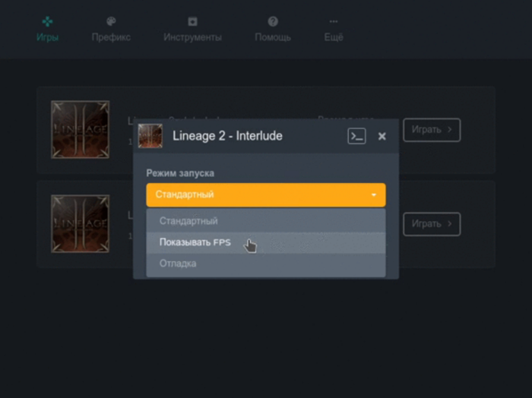Click the box icon above Инструменты
The image size is (532, 398).
[192, 21]
